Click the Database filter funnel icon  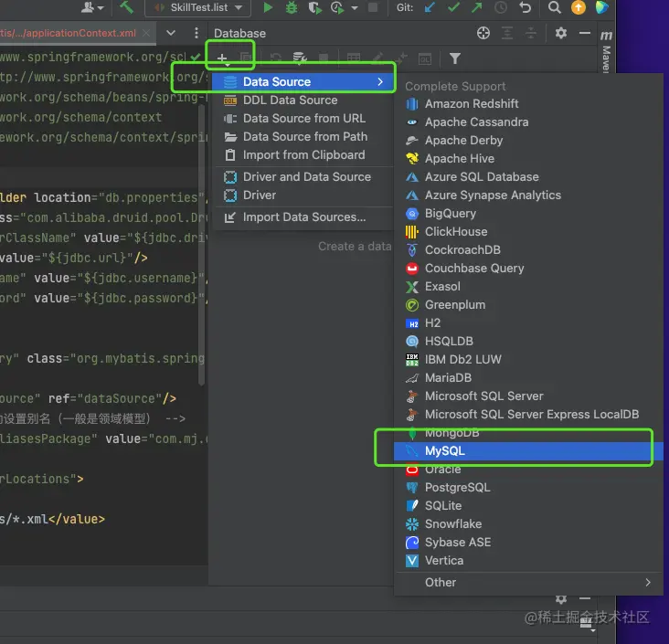[x=455, y=58]
